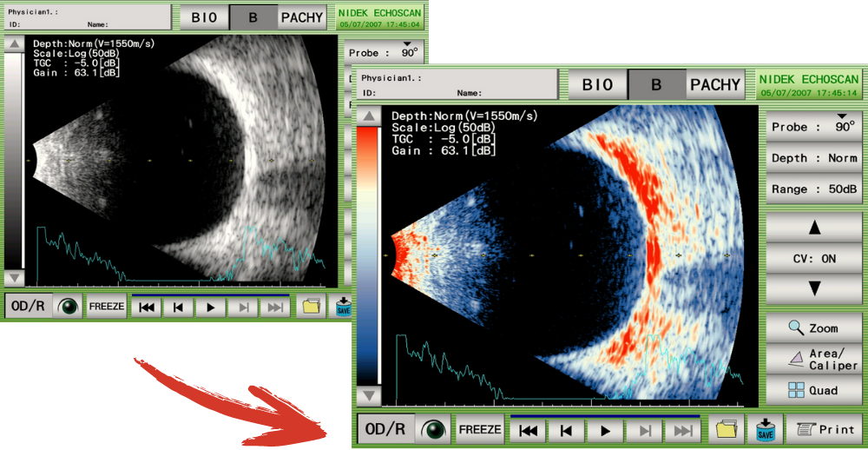Click Scale:Log(50dB) text in back window

click(77, 53)
